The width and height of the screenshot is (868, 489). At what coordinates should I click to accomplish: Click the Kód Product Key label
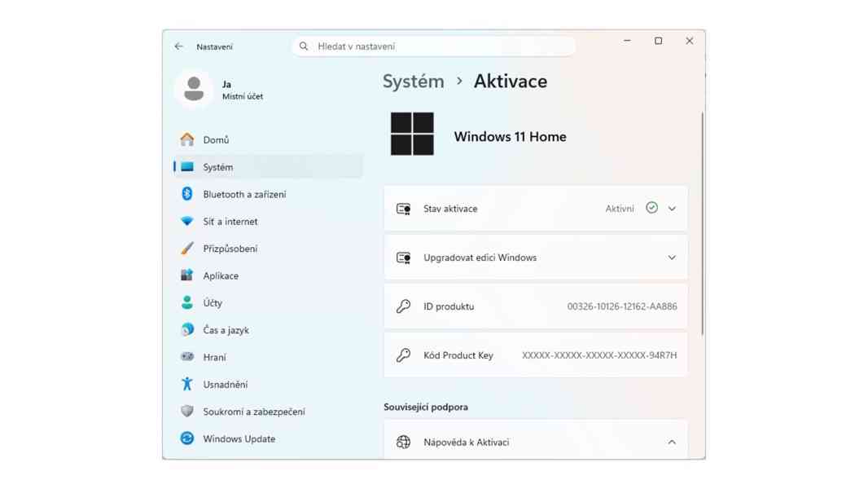(458, 355)
